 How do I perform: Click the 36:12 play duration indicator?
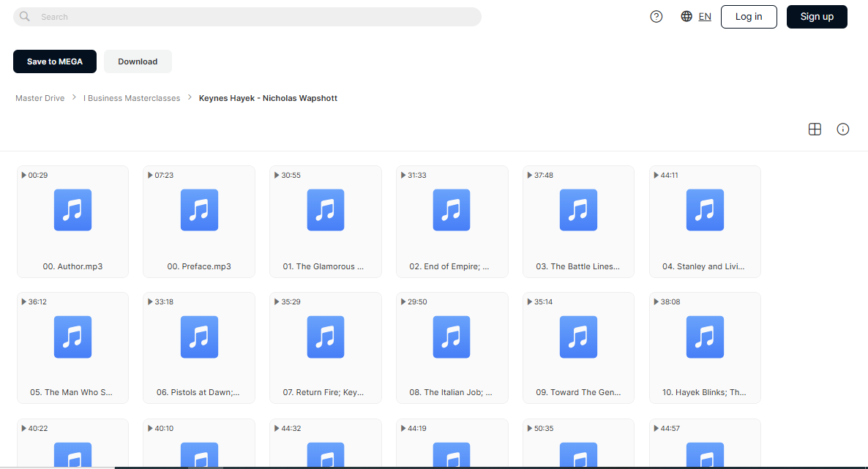tap(34, 301)
